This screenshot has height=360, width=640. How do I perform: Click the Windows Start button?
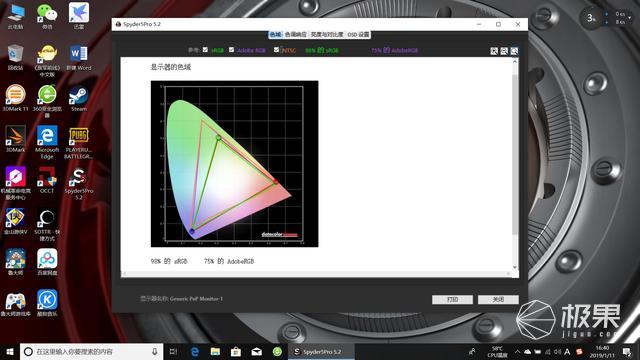click(x=10, y=351)
